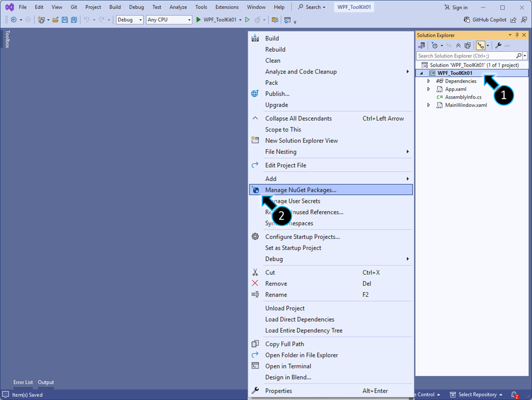Open the Extensions menu
The width and height of the screenshot is (532, 400).
coord(227,7)
